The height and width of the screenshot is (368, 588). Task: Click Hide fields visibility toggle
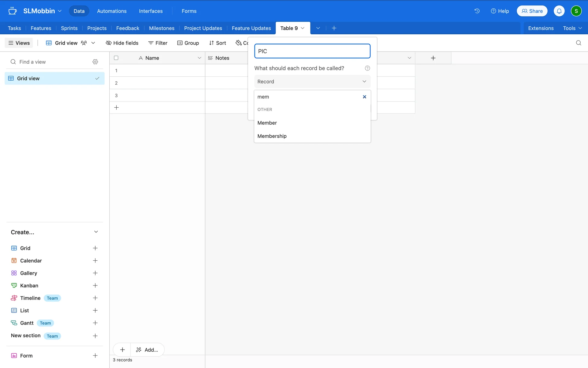tap(122, 43)
